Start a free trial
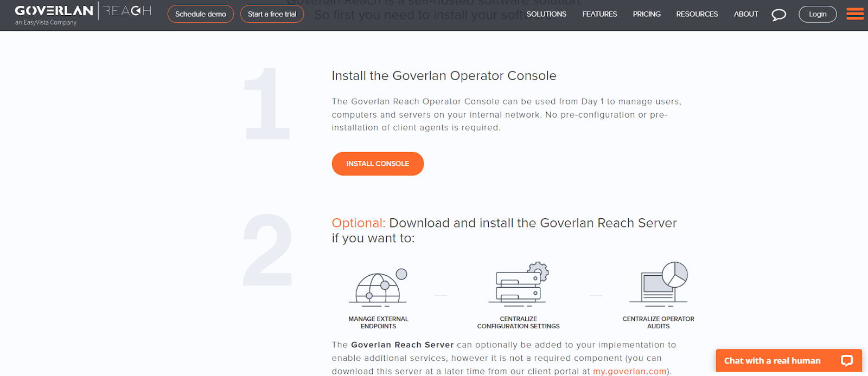The image size is (868, 376). click(x=272, y=14)
